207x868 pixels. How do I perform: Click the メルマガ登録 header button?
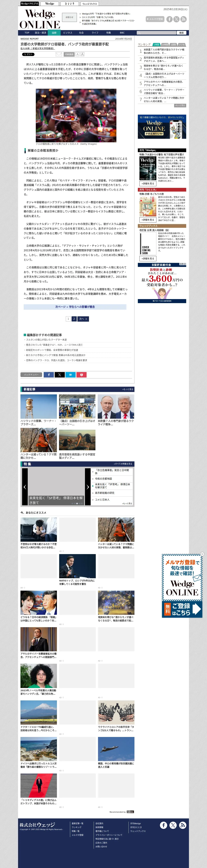[155, 19]
